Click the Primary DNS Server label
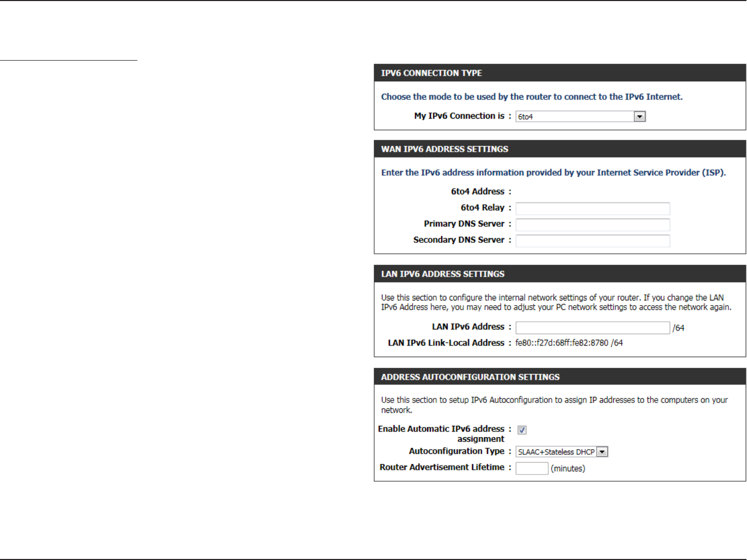 click(464, 224)
